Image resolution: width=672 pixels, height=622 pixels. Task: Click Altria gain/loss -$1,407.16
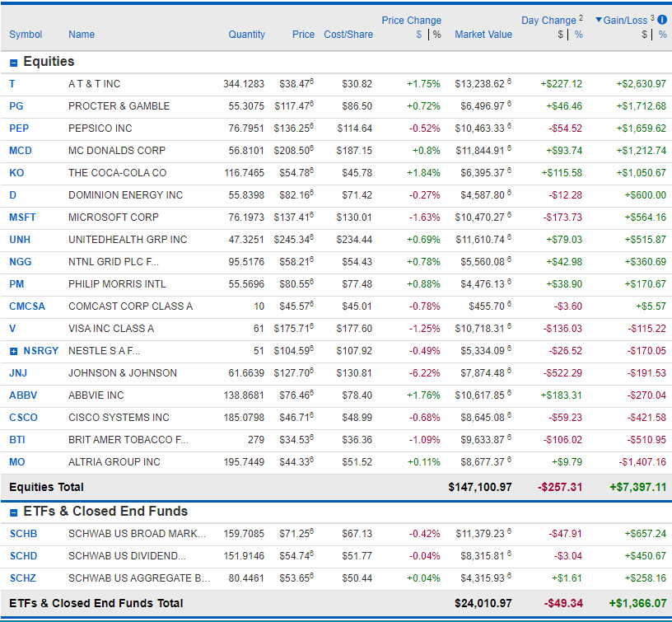[x=642, y=462]
